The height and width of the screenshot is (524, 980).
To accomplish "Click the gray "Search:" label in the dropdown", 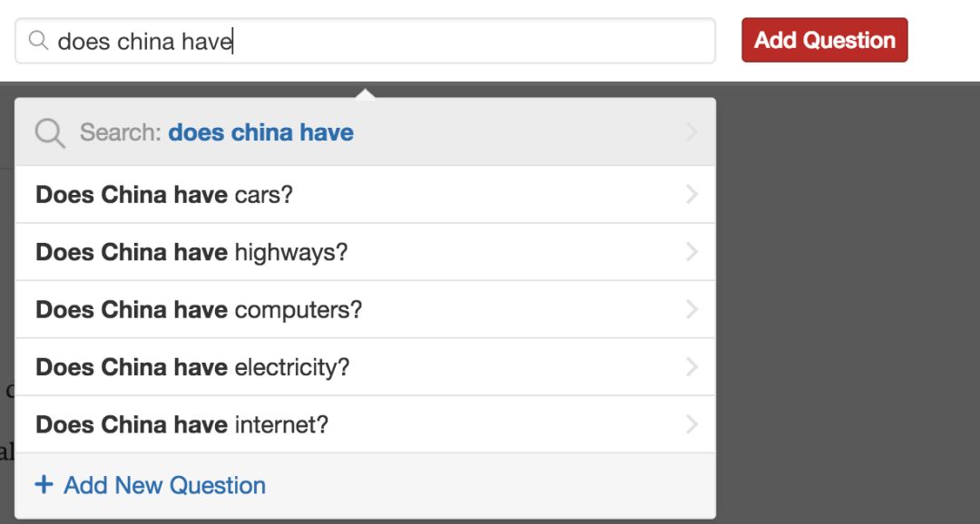I will pos(120,132).
